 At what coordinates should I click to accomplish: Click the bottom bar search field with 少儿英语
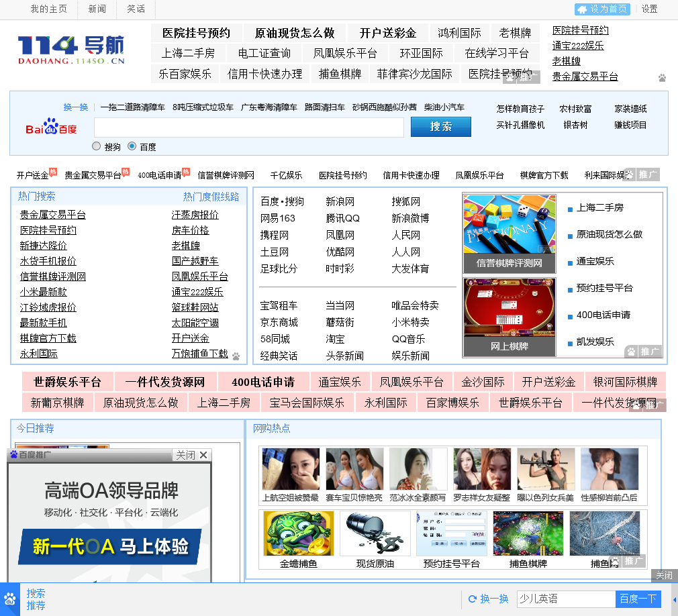(566, 599)
